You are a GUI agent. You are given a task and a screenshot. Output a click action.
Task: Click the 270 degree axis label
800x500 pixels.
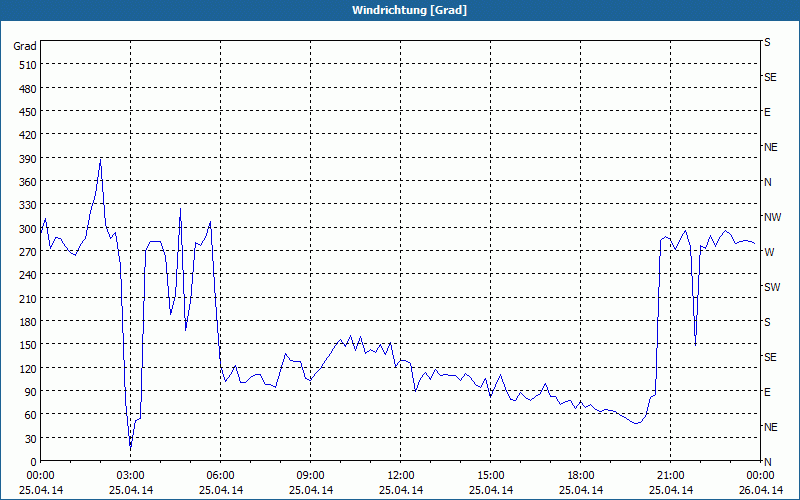tap(28, 252)
